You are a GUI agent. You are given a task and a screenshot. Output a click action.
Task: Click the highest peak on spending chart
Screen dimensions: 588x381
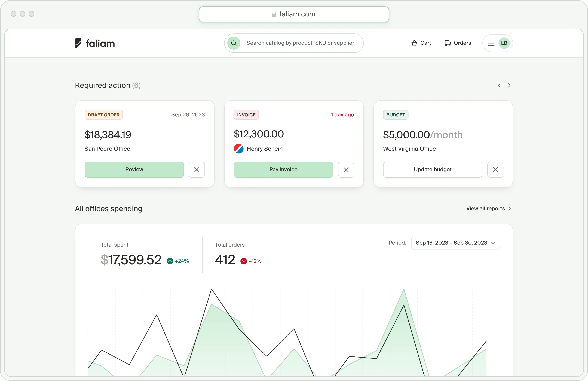[x=212, y=289]
